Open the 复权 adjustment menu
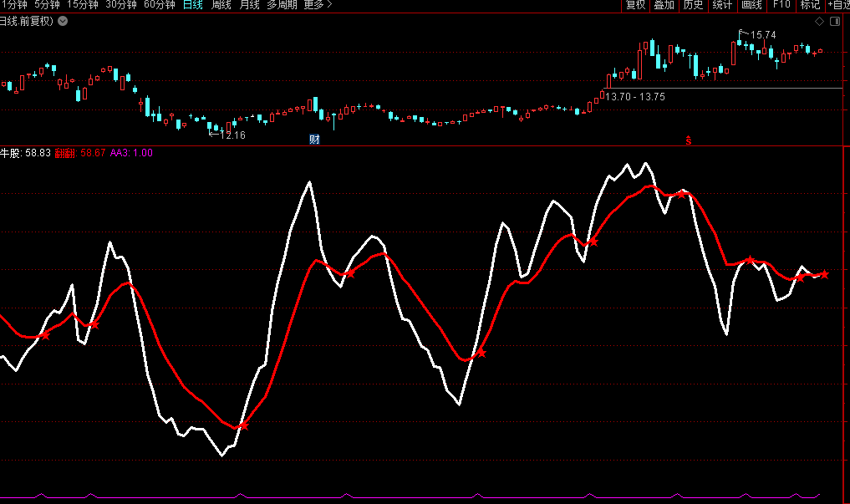Viewport: 850px width, 504px height. point(635,5)
